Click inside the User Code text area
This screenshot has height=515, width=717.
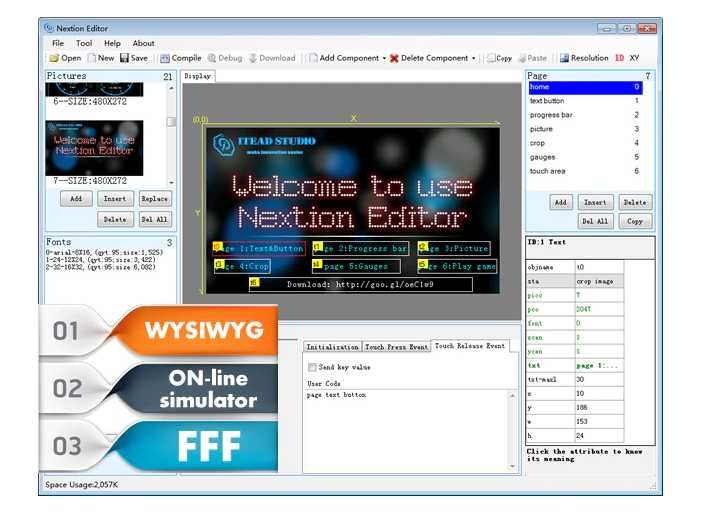[406, 430]
